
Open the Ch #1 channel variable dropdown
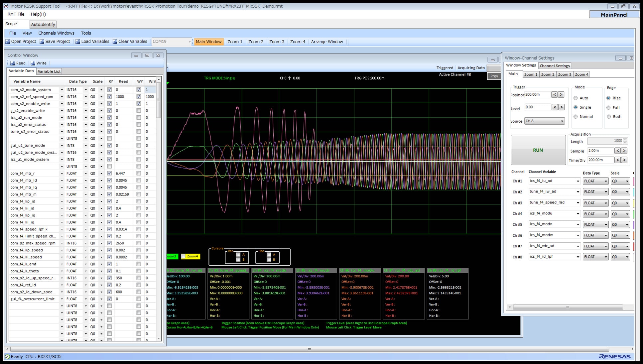point(579,181)
